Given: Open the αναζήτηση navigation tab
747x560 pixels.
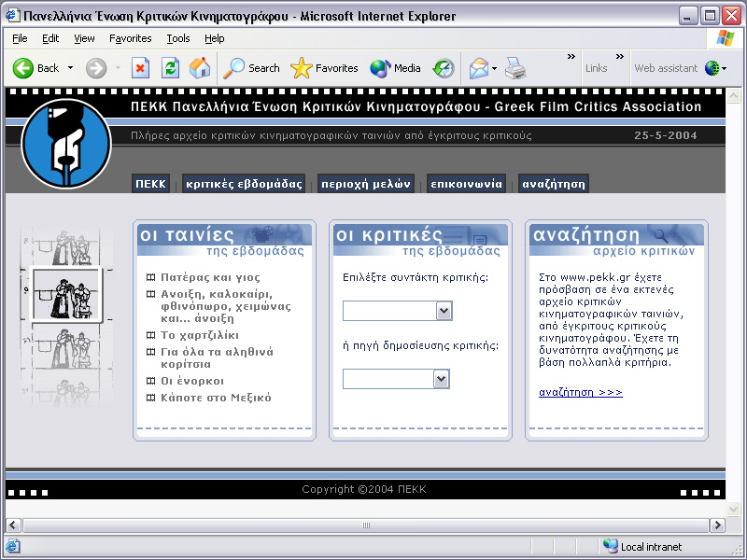Looking at the screenshot, I should [553, 184].
